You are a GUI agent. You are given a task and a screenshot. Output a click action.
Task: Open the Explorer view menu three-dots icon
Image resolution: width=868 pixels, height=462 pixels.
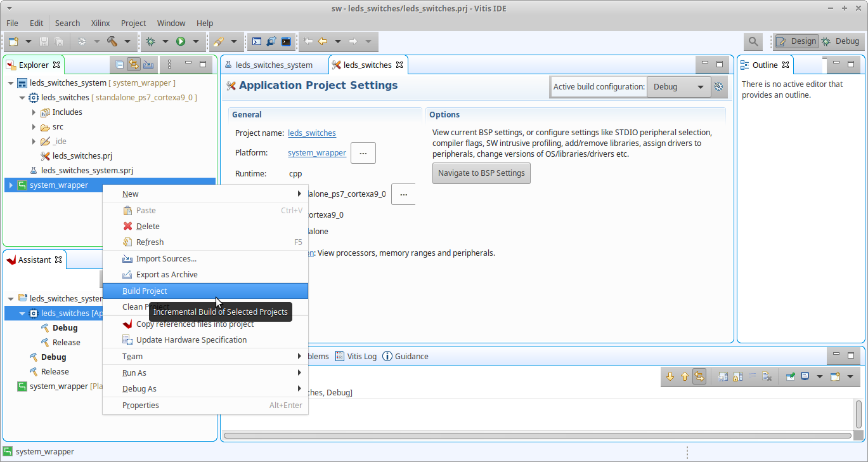point(169,64)
